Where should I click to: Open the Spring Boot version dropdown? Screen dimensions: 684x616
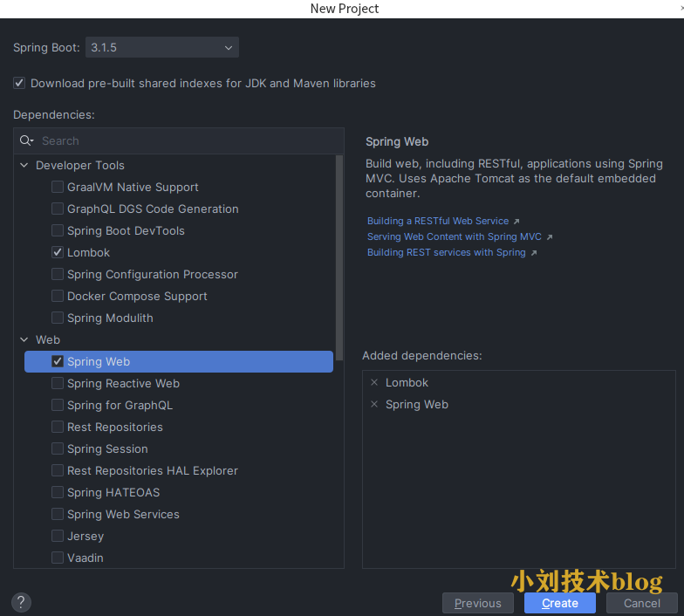point(161,47)
